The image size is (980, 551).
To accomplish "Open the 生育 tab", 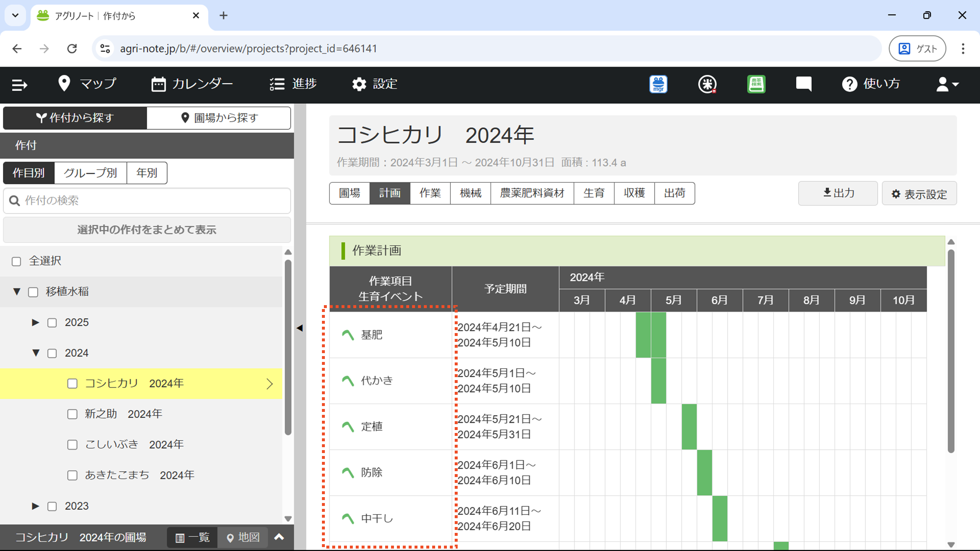I will (594, 193).
